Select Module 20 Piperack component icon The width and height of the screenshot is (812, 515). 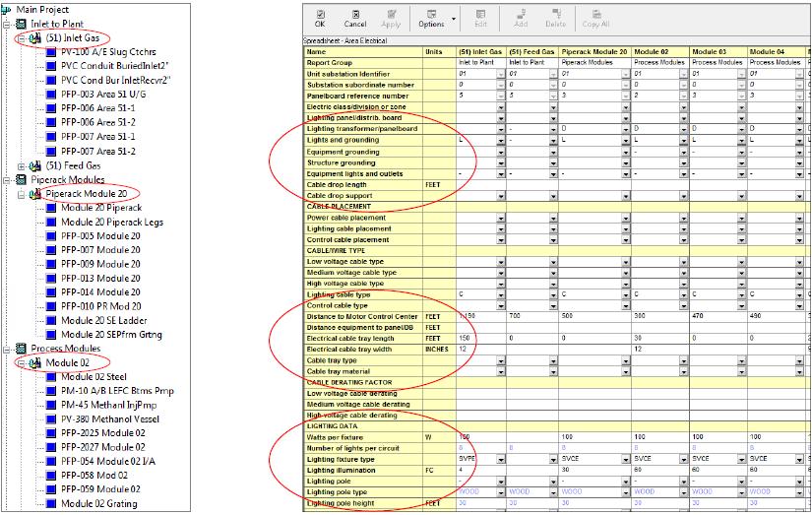[x=51, y=209]
